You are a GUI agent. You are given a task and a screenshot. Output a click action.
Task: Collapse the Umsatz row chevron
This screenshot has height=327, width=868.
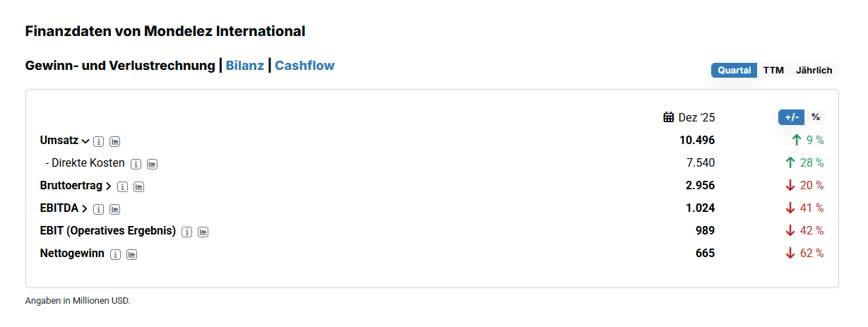[85, 141]
